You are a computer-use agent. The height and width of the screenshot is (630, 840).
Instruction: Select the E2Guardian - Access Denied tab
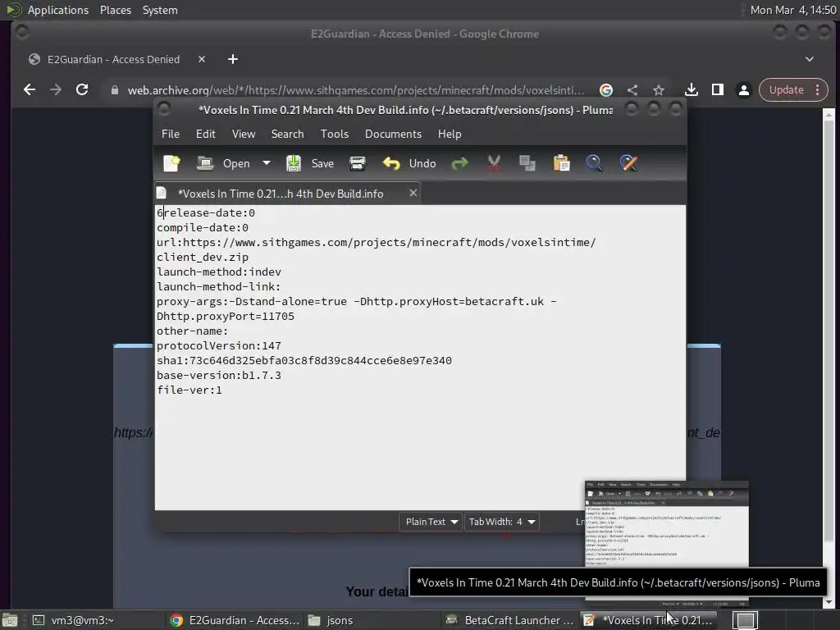pos(113,59)
